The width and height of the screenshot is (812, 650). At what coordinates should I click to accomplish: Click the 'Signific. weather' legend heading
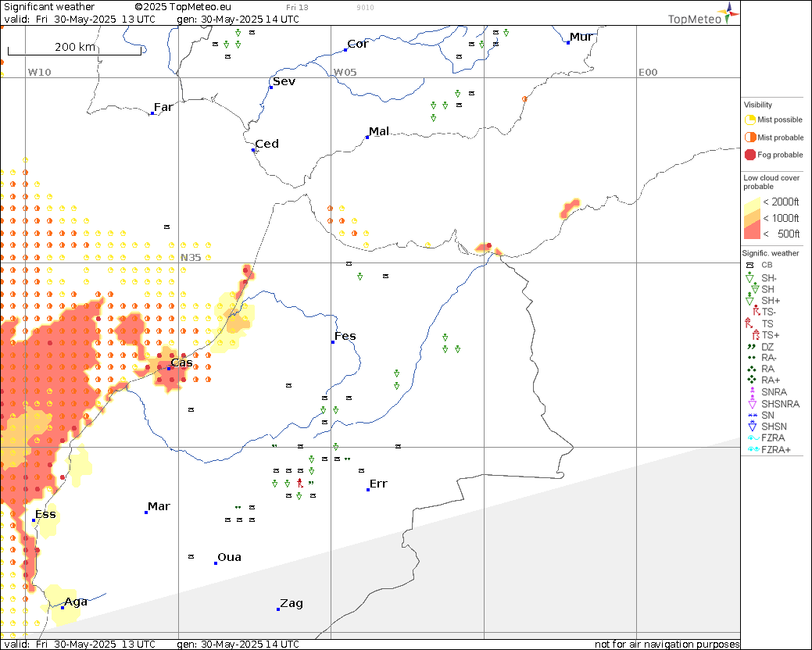pyautogui.click(x=770, y=253)
